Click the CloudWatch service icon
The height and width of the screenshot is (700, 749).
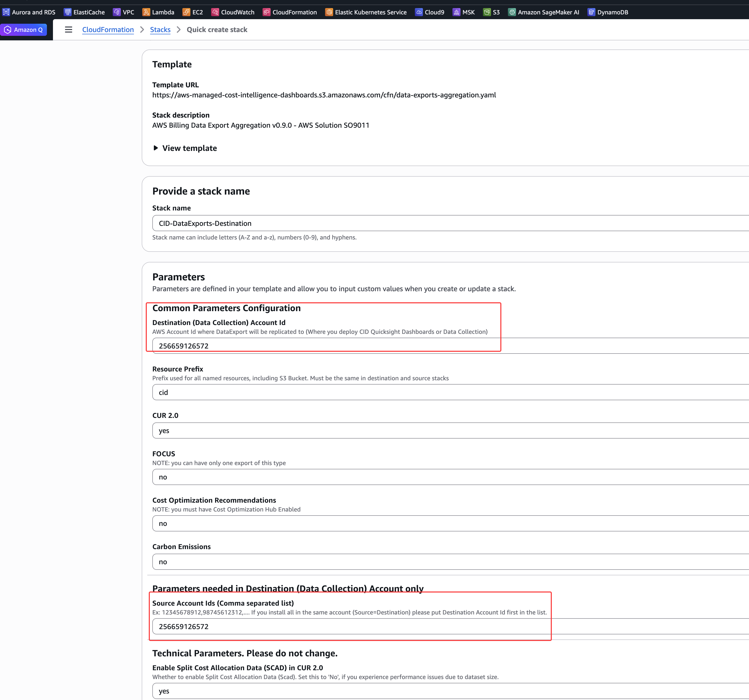tap(215, 12)
